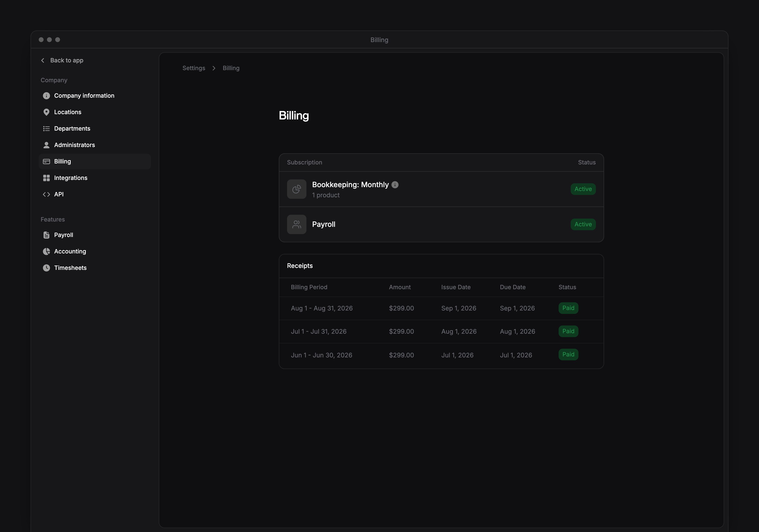Image resolution: width=759 pixels, height=532 pixels.
Task: Open Accounting feature settings
Action: (95, 251)
